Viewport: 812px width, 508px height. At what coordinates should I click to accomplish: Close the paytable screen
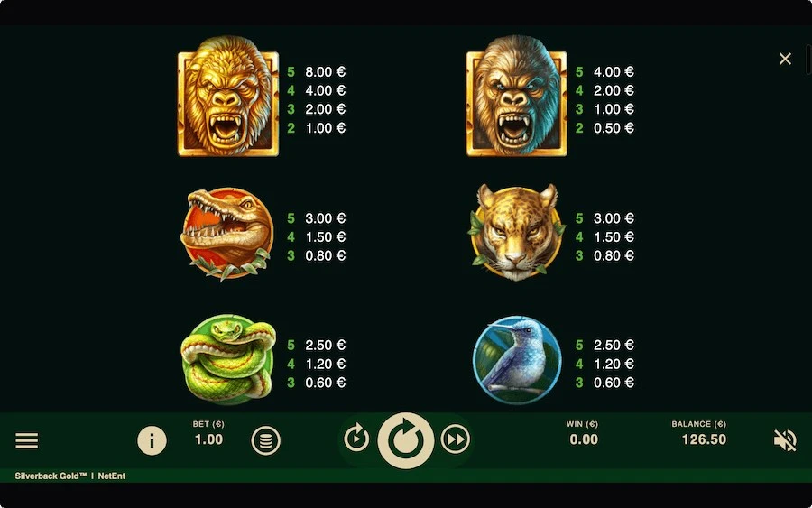(x=785, y=59)
